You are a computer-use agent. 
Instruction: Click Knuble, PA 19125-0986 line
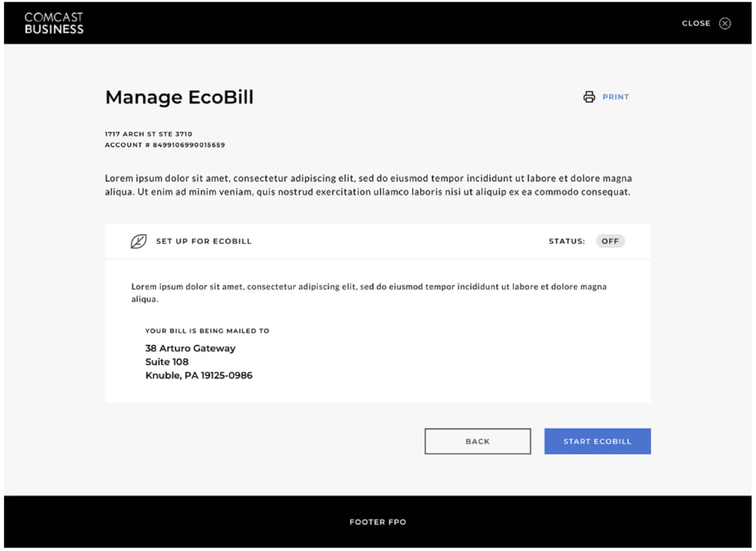coord(199,376)
